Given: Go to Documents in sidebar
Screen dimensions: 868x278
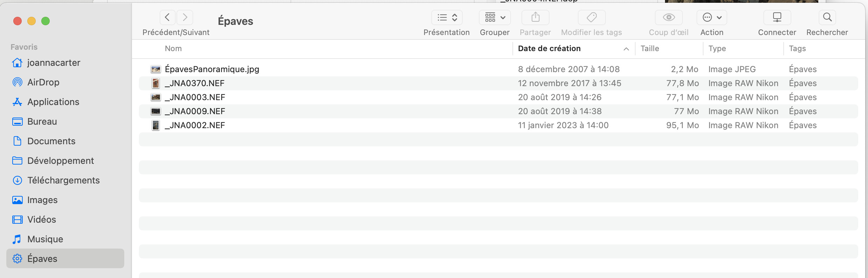Looking at the screenshot, I should [x=51, y=141].
